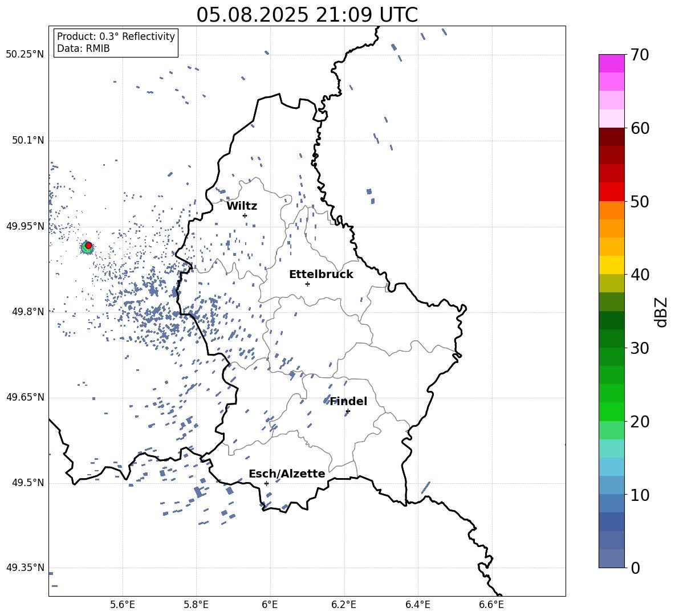Click the Findel city label
Screen dimensions: 675x616
coord(348,401)
